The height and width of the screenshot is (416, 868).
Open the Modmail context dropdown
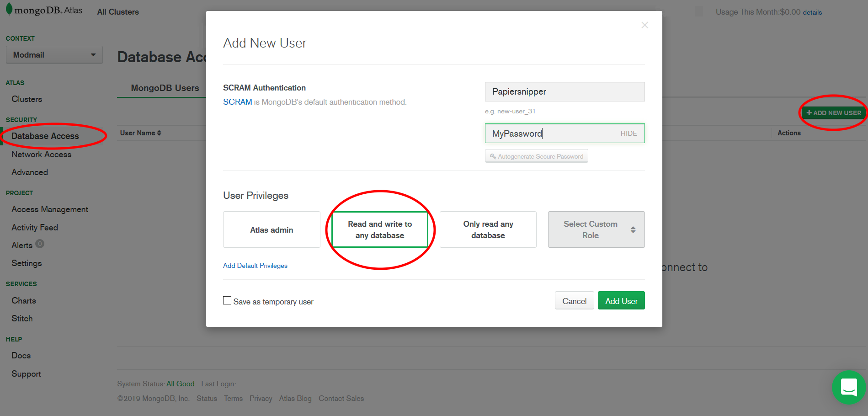pyautogui.click(x=54, y=54)
